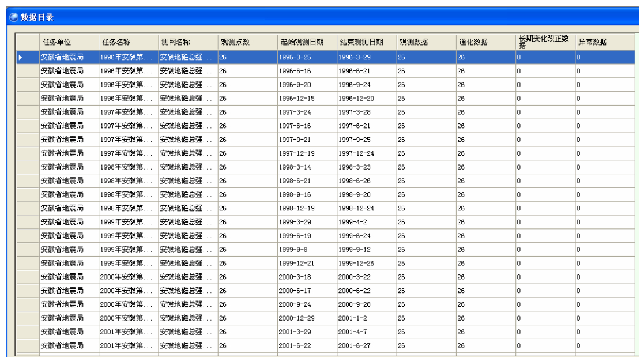Select end date 1998-6-26

point(367,181)
